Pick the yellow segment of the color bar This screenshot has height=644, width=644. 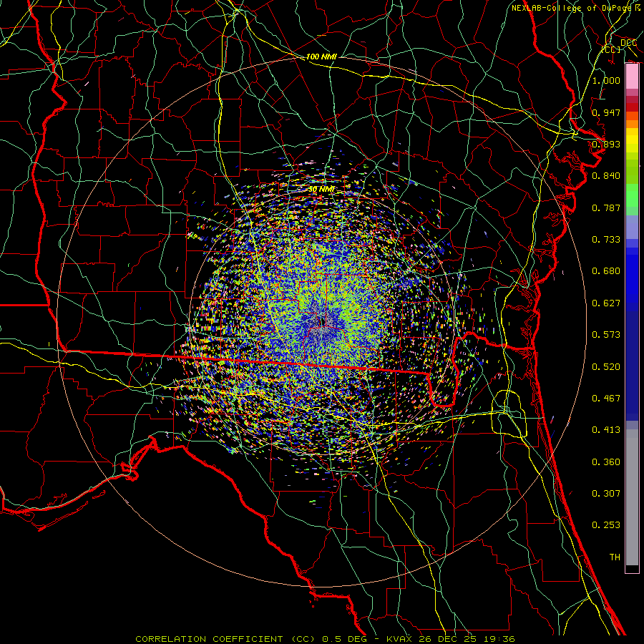tap(632, 141)
